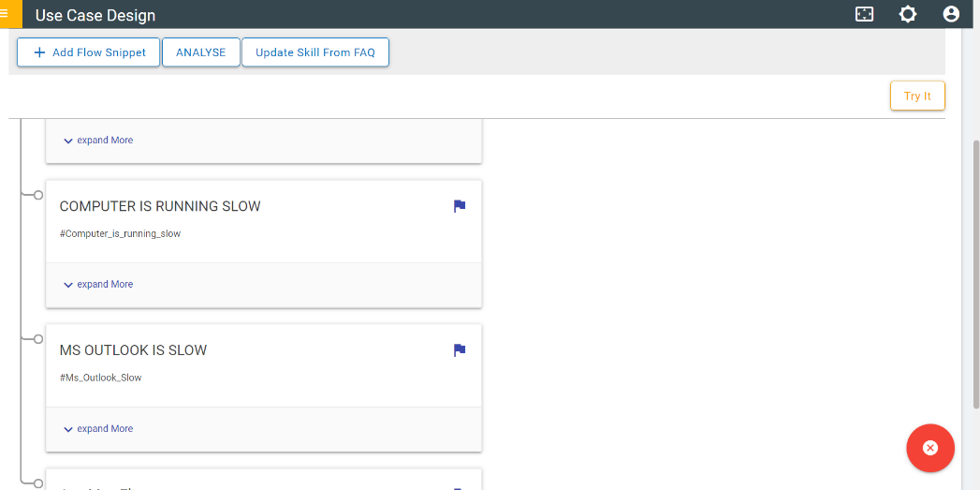Screen dimensions: 980x490
Task: Select the COMPUTER IS RUNNING SLOW title
Action: point(160,206)
